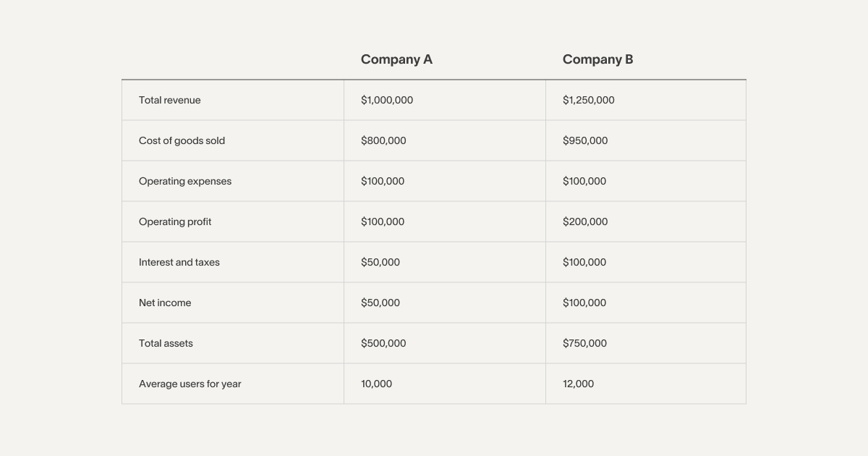Click the Company A column header
This screenshot has height=456, width=868.
(396, 59)
